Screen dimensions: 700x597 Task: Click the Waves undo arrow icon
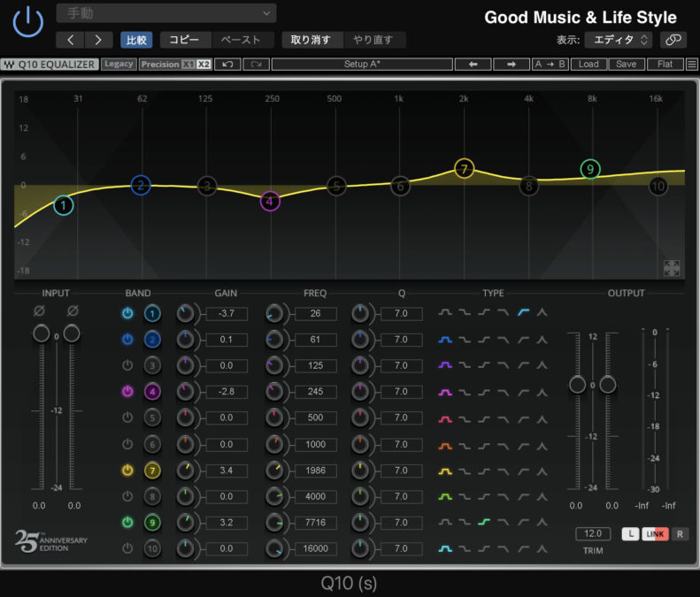pos(227,65)
